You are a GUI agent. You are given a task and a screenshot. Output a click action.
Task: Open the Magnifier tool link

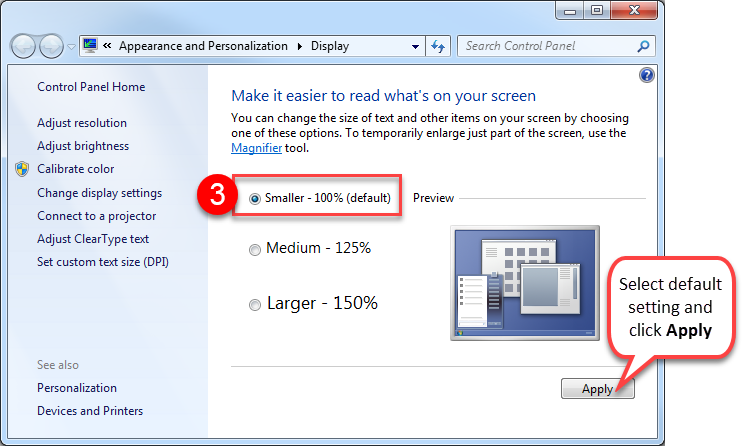click(256, 148)
